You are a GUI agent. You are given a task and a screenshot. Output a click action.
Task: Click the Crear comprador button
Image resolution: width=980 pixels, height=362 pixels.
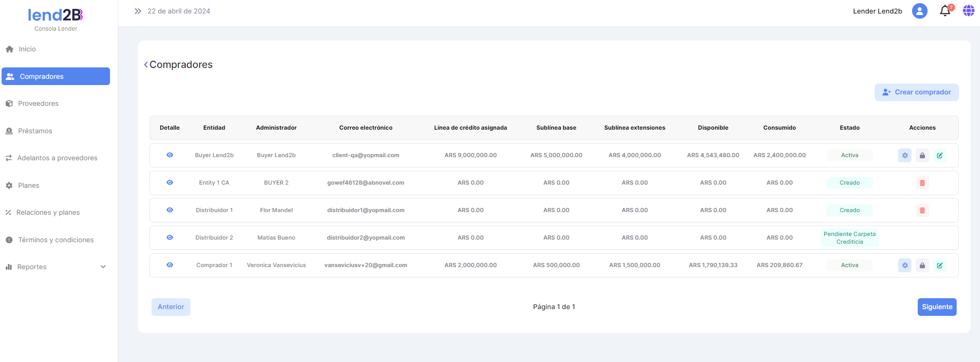[916, 92]
